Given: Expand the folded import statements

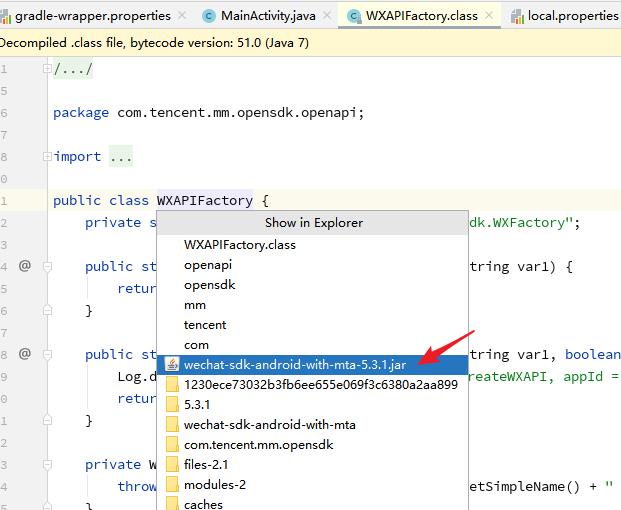Looking at the screenshot, I should [47, 156].
